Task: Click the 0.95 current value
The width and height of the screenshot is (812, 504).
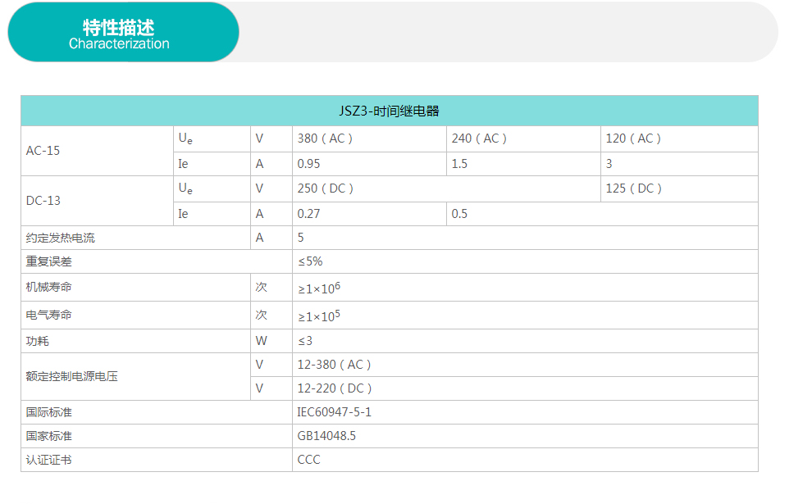Action: [309, 164]
